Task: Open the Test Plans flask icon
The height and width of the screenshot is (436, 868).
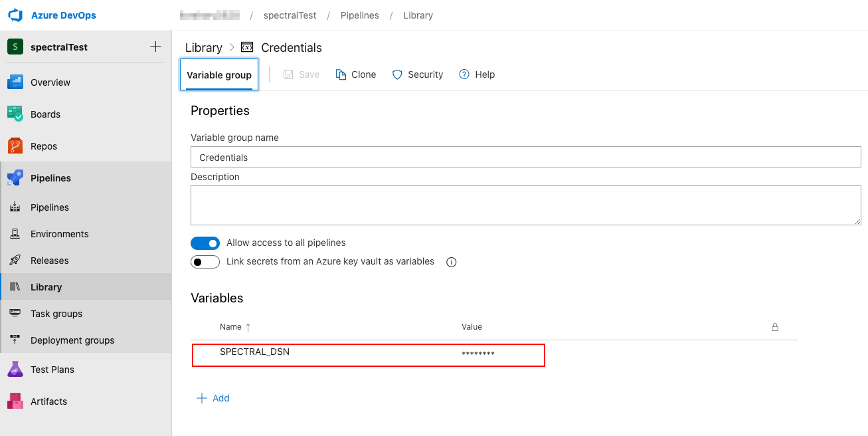Action: (x=15, y=370)
